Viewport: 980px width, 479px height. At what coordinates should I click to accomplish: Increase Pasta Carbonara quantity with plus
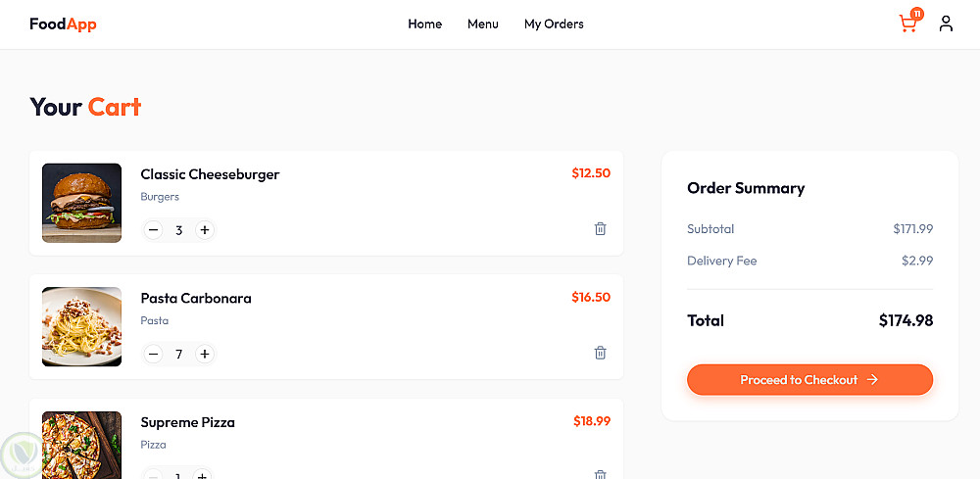coord(205,354)
